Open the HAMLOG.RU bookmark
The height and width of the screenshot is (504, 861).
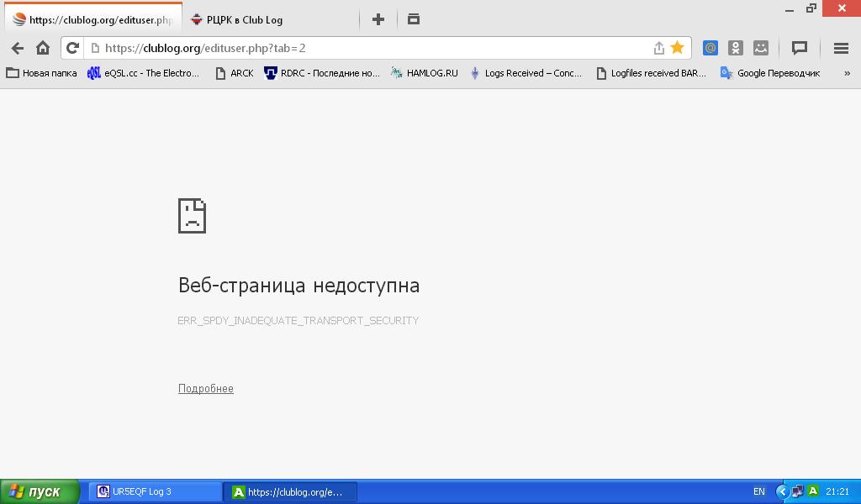coord(425,73)
